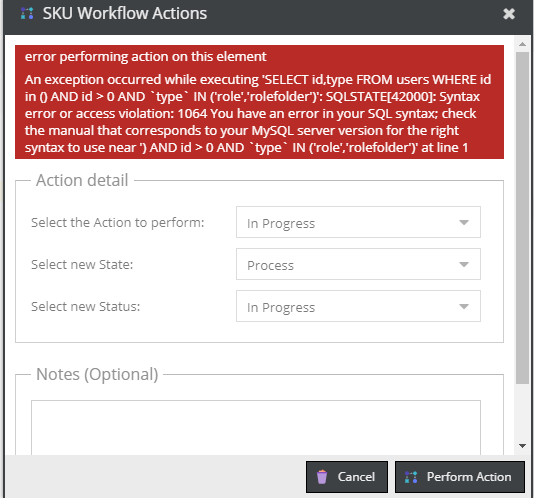Click the 'Notes (Optional)' legend
534x498 pixels.
(97, 374)
